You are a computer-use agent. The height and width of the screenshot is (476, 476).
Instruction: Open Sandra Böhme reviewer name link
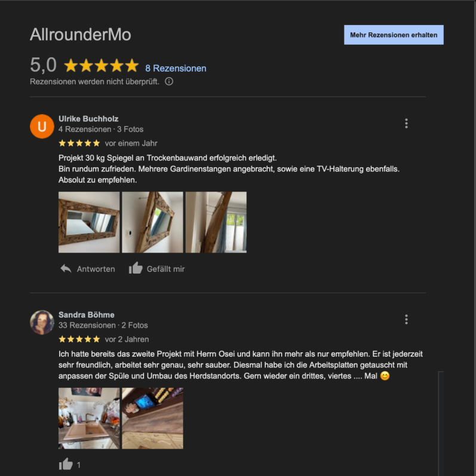[x=87, y=315]
